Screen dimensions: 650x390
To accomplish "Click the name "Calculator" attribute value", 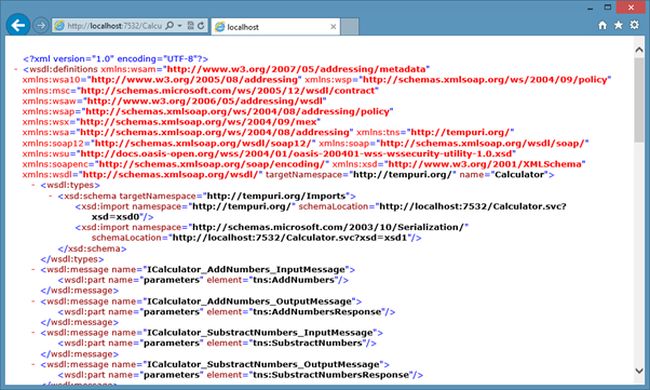I will pyautogui.click(x=519, y=174).
